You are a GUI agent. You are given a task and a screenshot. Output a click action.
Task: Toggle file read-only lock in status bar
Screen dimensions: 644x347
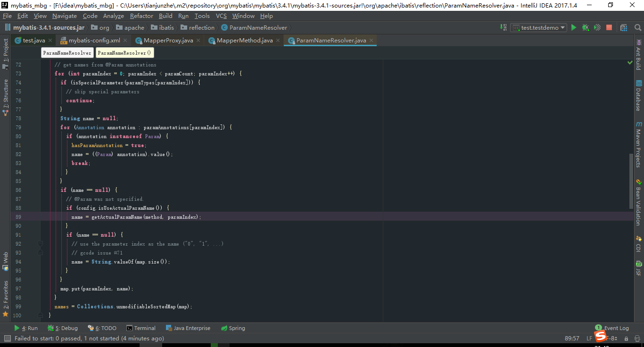(x=627, y=338)
